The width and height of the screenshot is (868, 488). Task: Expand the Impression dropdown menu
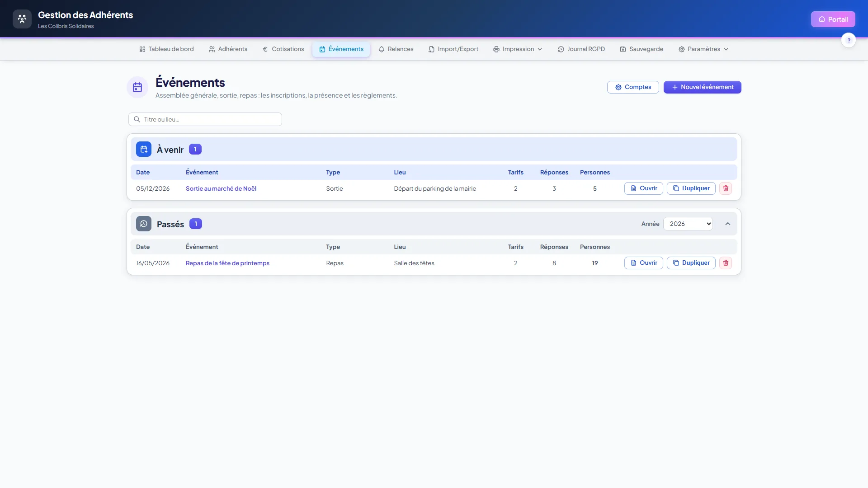pyautogui.click(x=518, y=49)
